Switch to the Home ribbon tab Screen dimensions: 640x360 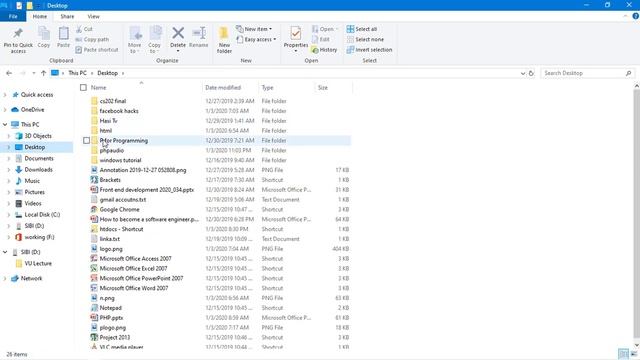click(x=40, y=16)
